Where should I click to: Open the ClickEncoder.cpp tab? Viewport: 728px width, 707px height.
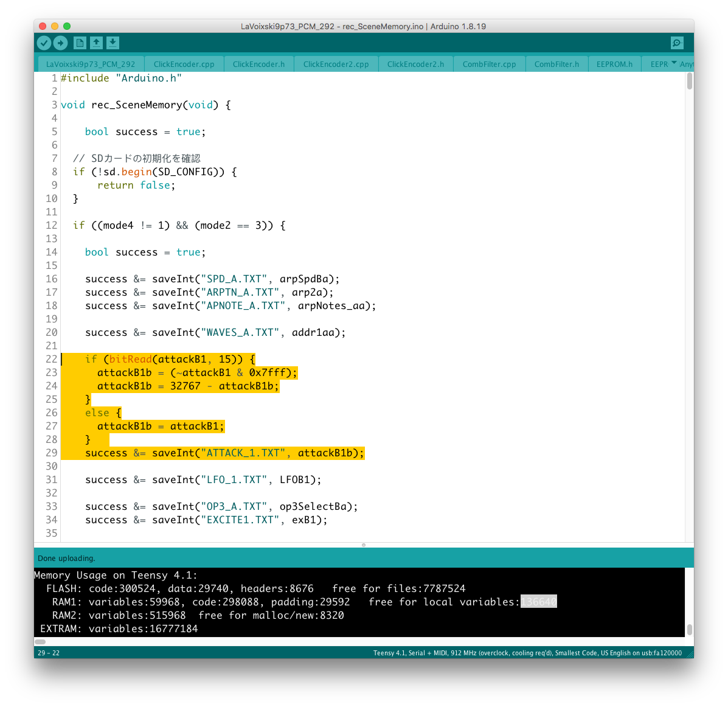click(184, 64)
